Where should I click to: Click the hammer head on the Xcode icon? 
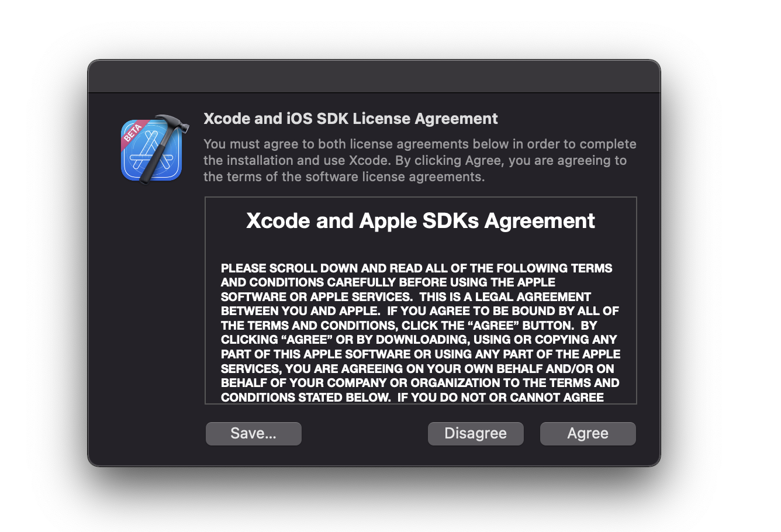[x=175, y=124]
